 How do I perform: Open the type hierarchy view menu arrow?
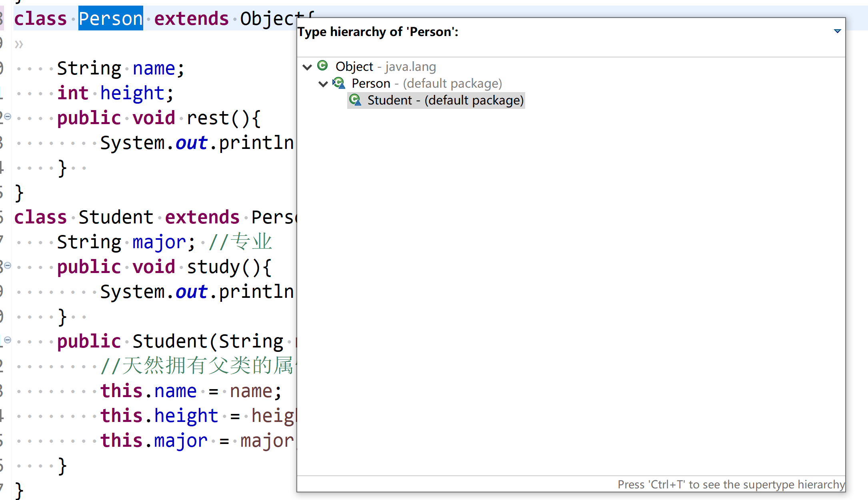click(837, 31)
